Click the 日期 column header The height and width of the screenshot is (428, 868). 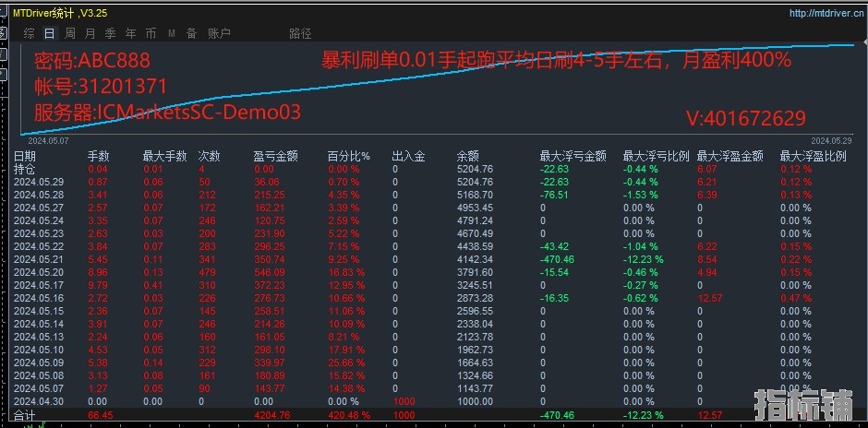tap(25, 157)
